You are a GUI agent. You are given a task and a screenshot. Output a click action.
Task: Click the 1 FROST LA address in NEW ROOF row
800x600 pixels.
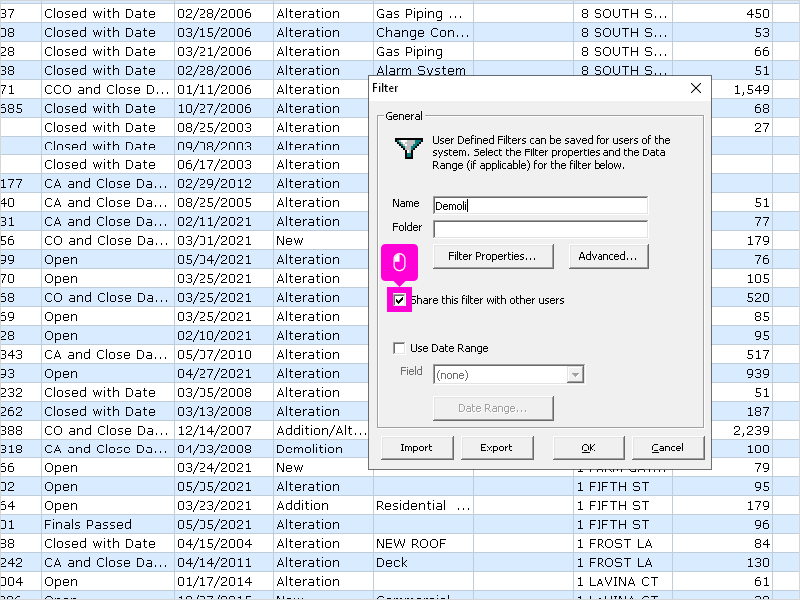coord(623,543)
